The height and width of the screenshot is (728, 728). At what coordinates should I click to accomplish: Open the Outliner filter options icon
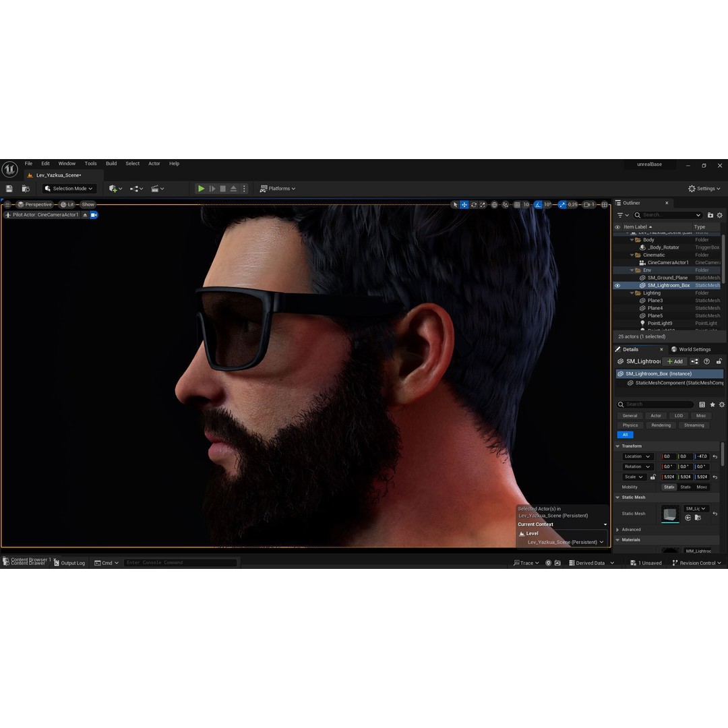pyautogui.click(x=623, y=215)
